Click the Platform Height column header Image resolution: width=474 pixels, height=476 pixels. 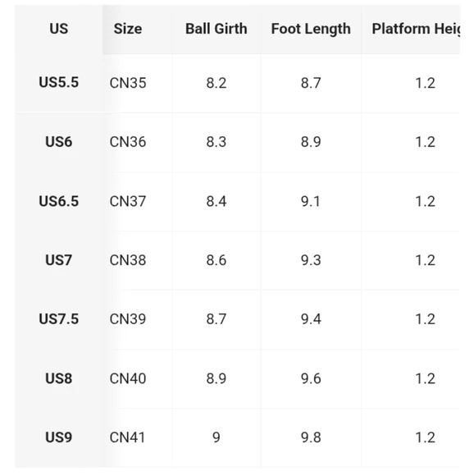(x=416, y=30)
